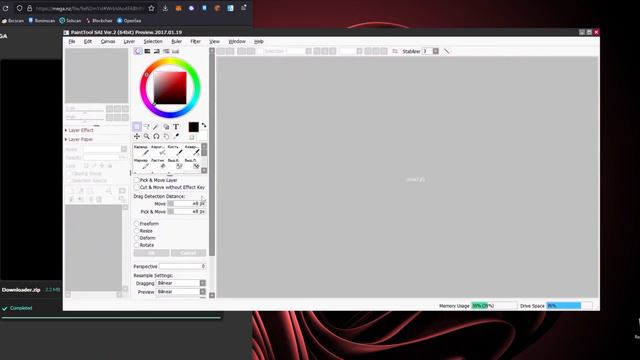Click the Pick & Move distance slider
This screenshot has width=640, height=360.
(187, 211)
